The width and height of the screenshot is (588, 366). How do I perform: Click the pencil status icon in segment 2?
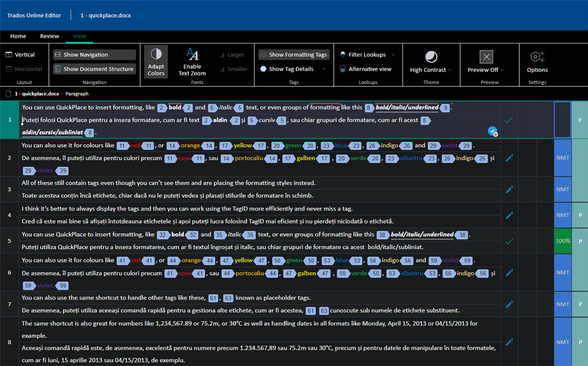point(509,158)
